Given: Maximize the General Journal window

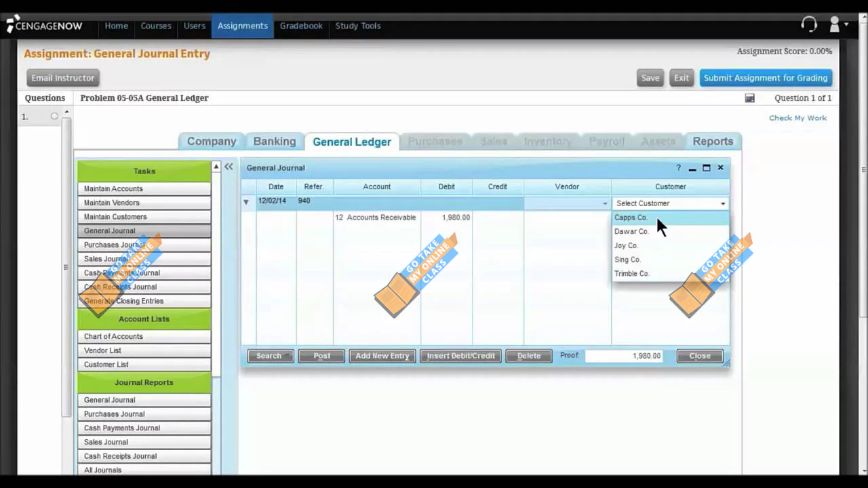Looking at the screenshot, I should click(706, 167).
